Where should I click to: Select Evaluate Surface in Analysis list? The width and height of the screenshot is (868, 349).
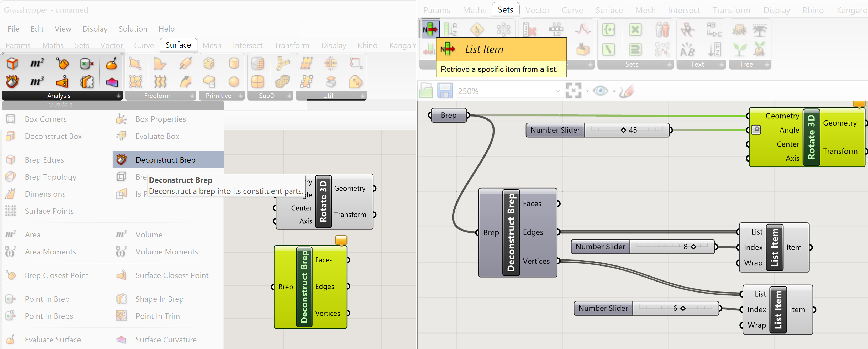point(52,340)
